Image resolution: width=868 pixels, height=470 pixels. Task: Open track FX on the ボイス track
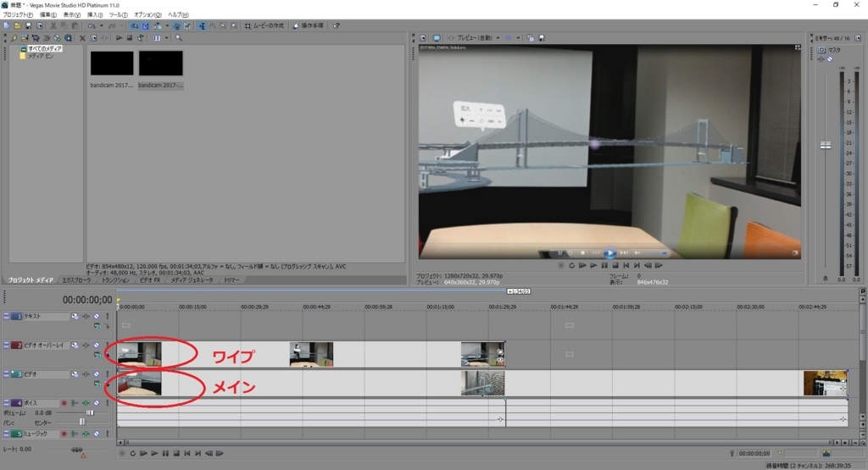86,403
